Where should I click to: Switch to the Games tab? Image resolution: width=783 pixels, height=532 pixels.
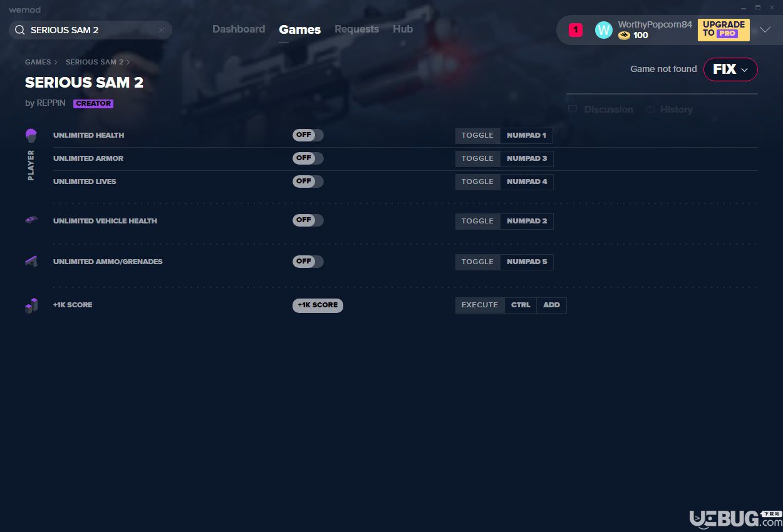300,29
